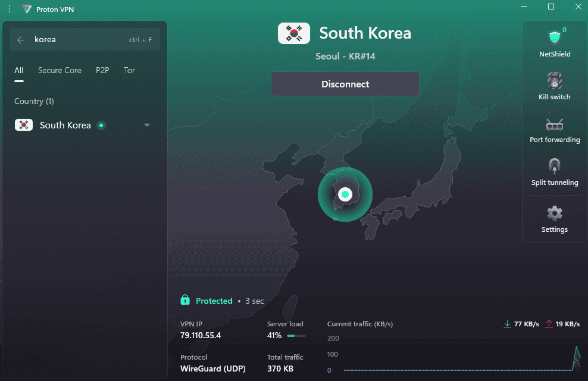The image size is (588, 381).
Task: Switch to the Secure Core tab
Action: click(60, 70)
